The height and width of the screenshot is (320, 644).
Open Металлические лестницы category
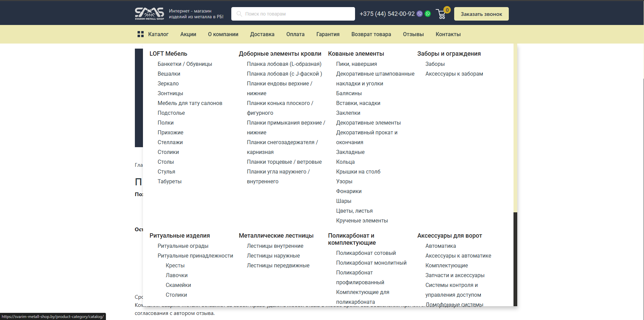(x=276, y=236)
